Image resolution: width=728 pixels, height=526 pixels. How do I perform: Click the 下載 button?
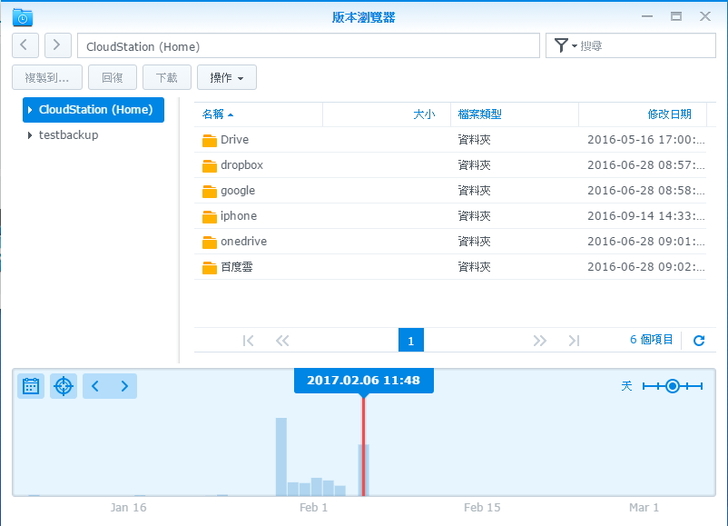tap(166, 78)
